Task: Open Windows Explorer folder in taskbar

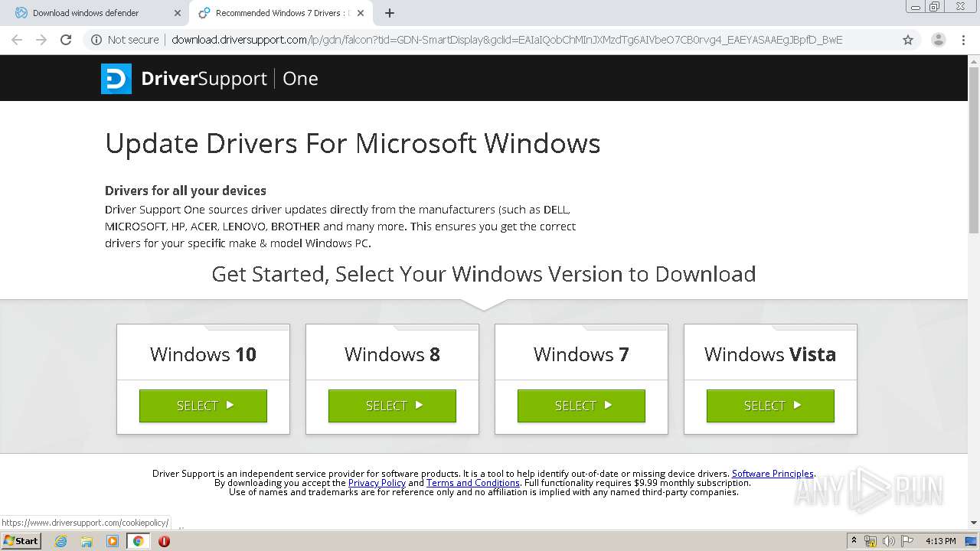Action: click(x=87, y=541)
